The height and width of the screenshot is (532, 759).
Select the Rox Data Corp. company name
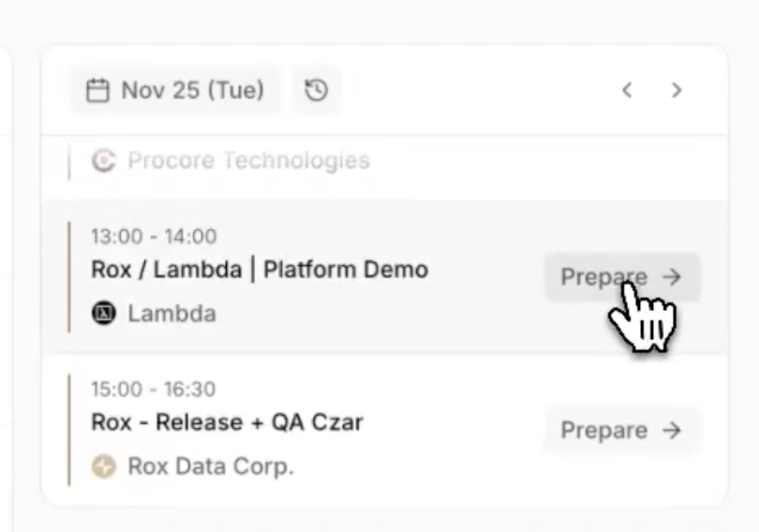point(211,465)
